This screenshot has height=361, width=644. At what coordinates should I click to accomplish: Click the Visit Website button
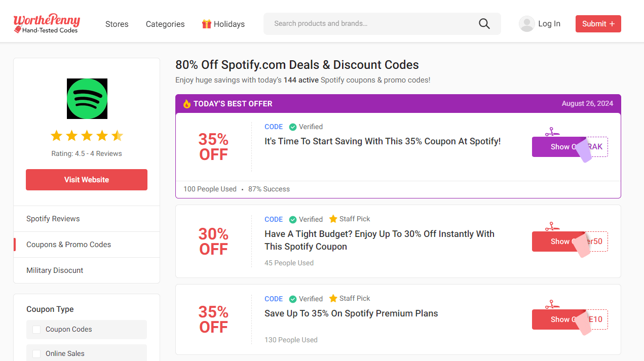(87, 180)
